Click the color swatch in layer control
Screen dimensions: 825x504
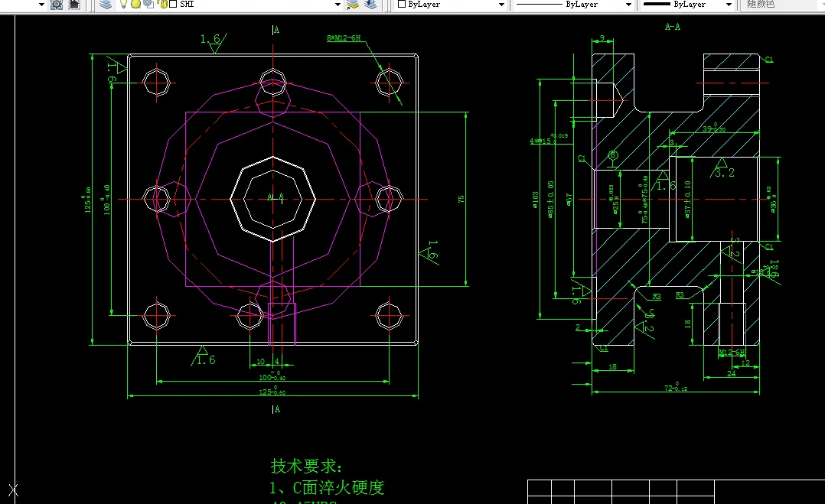tap(173, 5)
